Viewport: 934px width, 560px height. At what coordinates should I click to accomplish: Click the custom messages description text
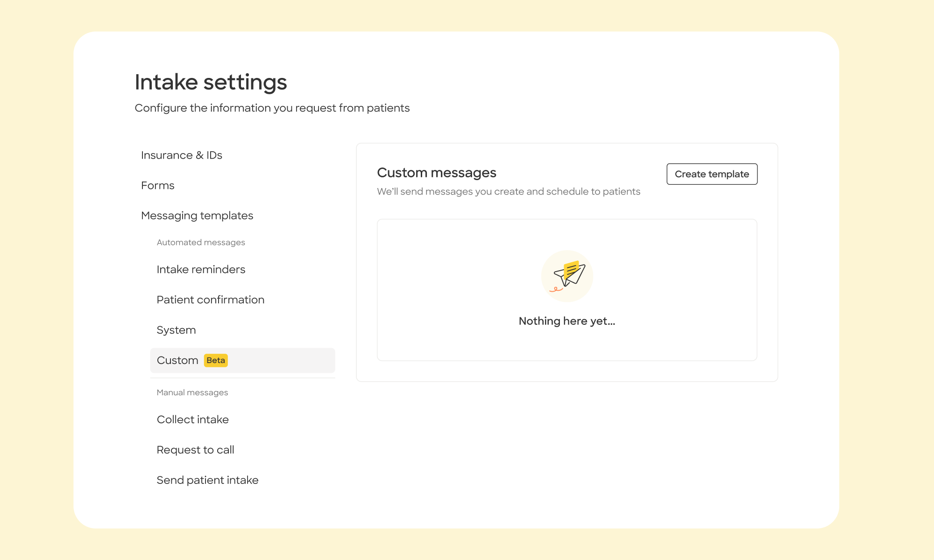click(509, 192)
